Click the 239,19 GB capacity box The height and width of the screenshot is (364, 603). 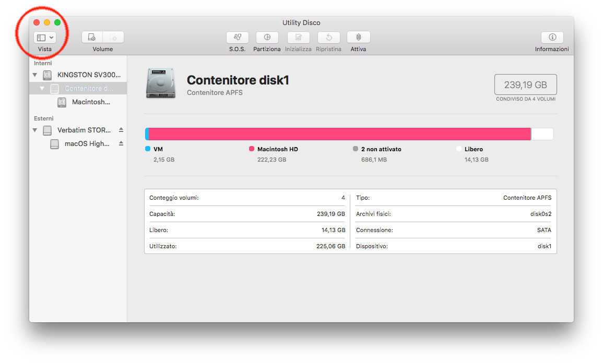[526, 84]
